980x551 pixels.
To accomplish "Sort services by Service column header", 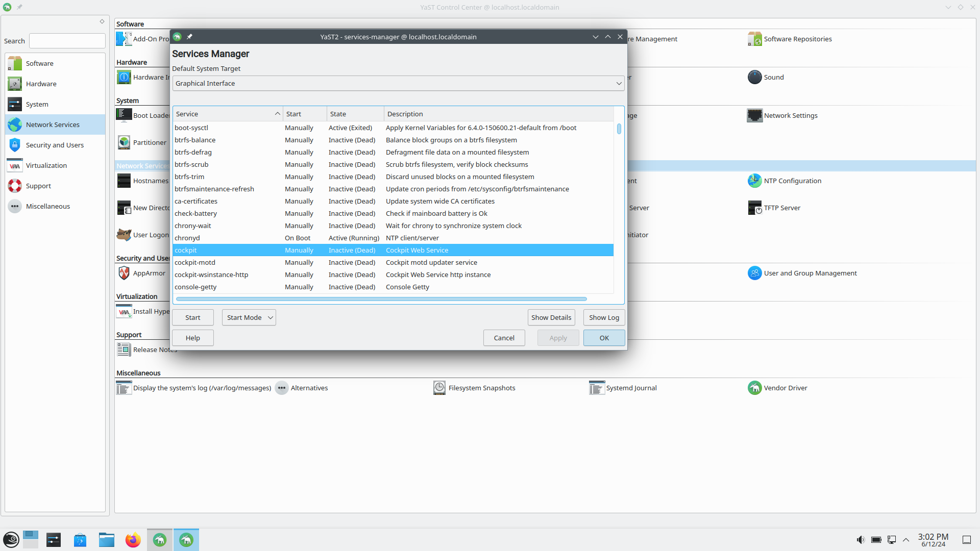I will [x=228, y=114].
